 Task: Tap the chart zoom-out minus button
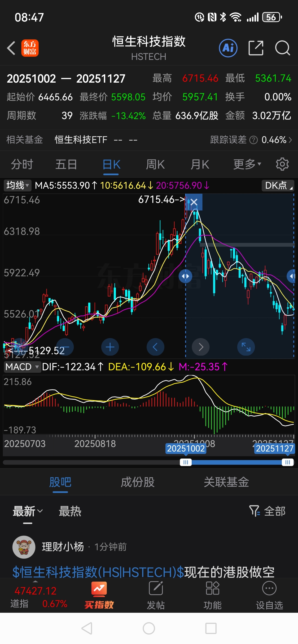point(65,347)
